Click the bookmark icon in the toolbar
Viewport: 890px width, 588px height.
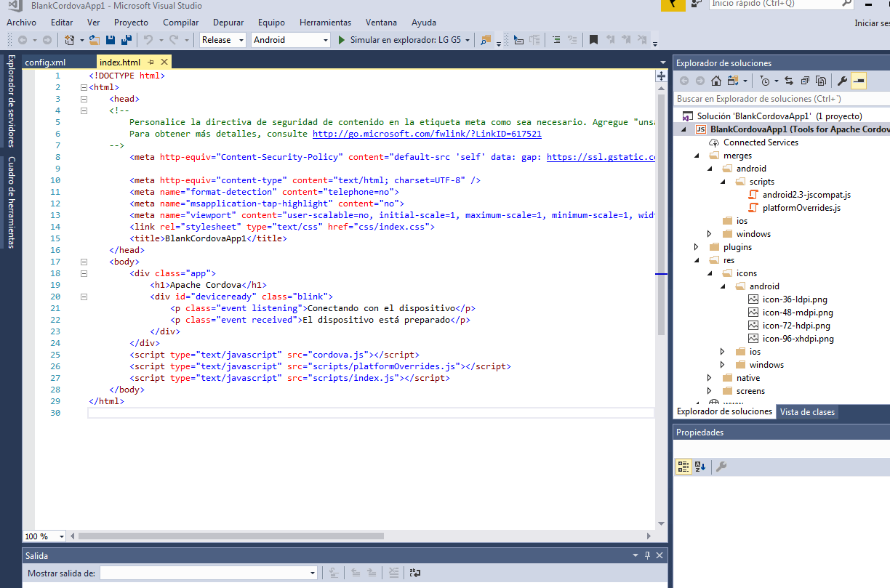point(593,40)
